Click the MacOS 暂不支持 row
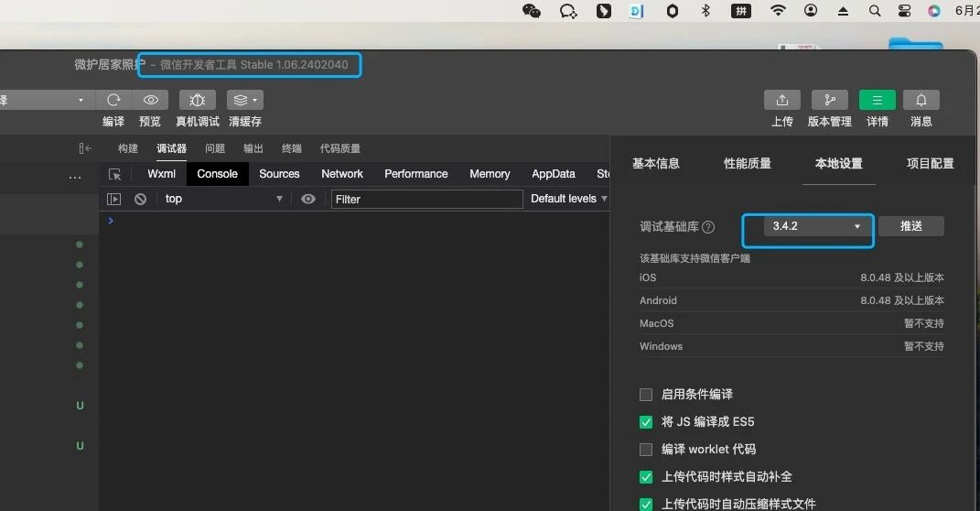This screenshot has height=511, width=980. [792, 323]
